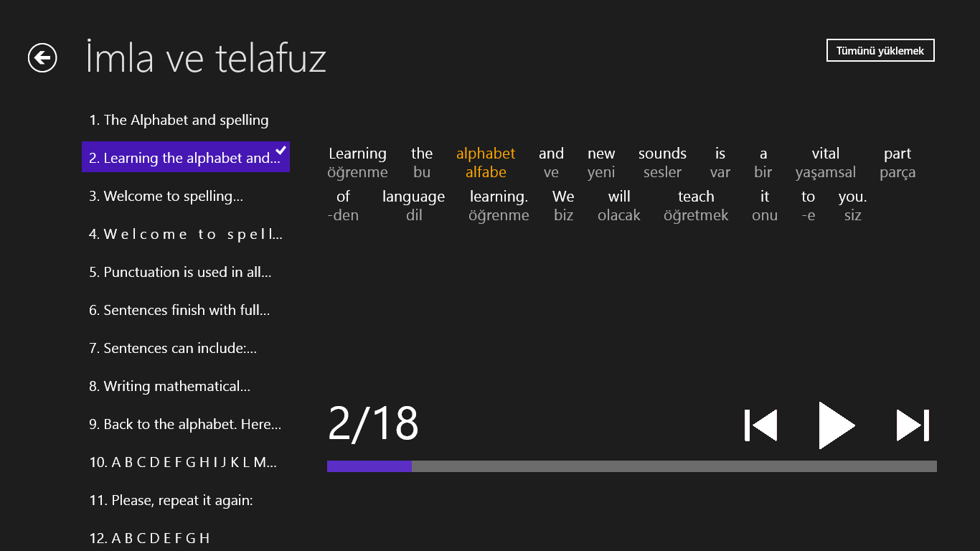Click the word language in the sentence
Image resolution: width=980 pixels, height=551 pixels.
click(413, 197)
